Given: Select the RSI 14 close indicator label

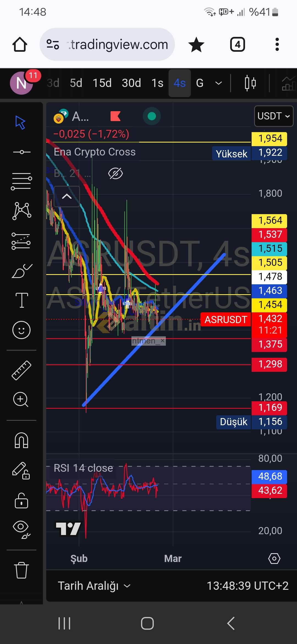Looking at the screenshot, I should [x=83, y=468].
